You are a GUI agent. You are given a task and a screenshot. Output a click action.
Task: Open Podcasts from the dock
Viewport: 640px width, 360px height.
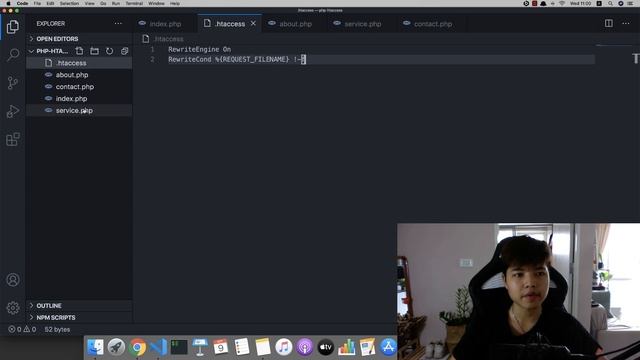pos(304,347)
